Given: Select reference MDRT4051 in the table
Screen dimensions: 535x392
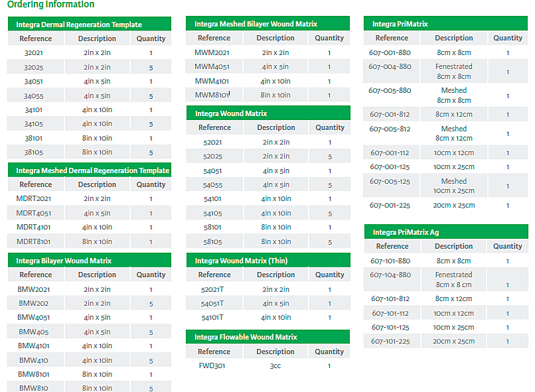Looking at the screenshot, I should click(x=34, y=214).
